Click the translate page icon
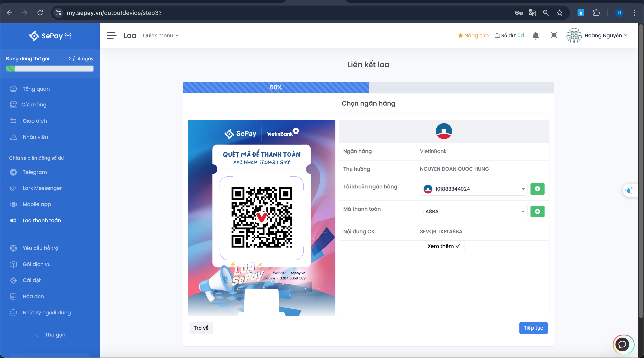 (x=532, y=13)
